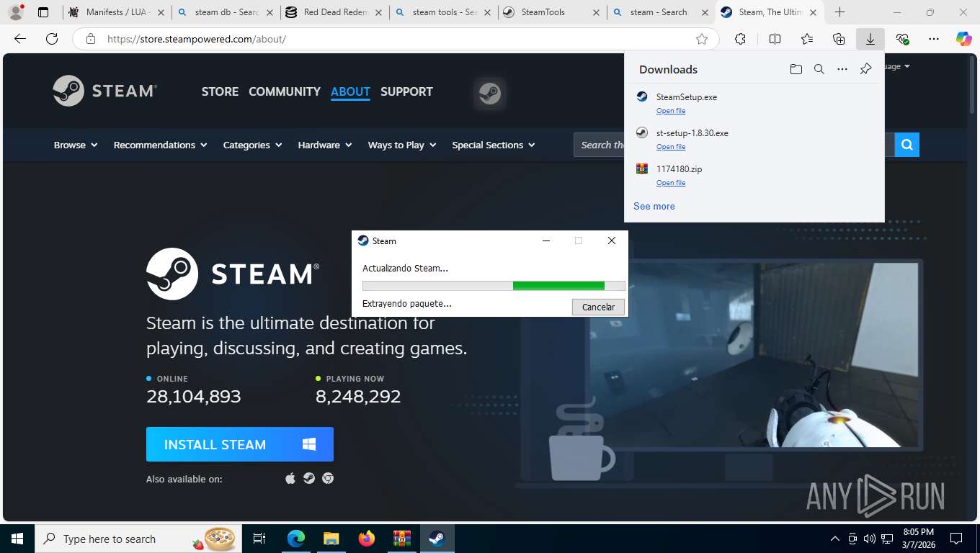
Task: Expand the Recommendations dropdown
Action: [x=161, y=145]
